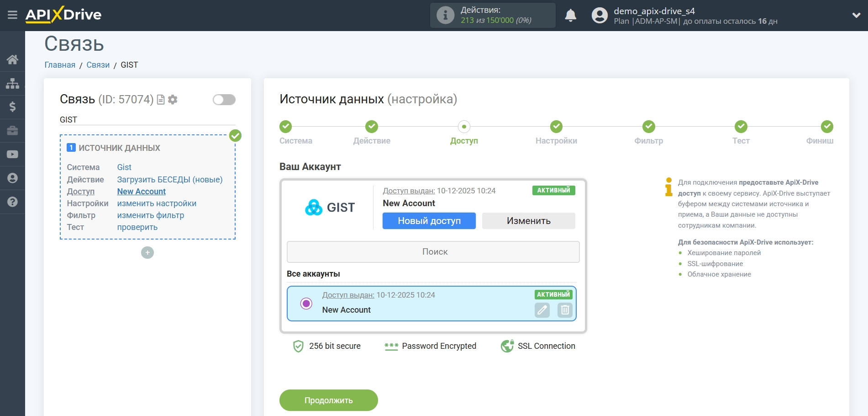868x416 pixels.
Task: Open connection settings via gear icon
Action: point(172,99)
